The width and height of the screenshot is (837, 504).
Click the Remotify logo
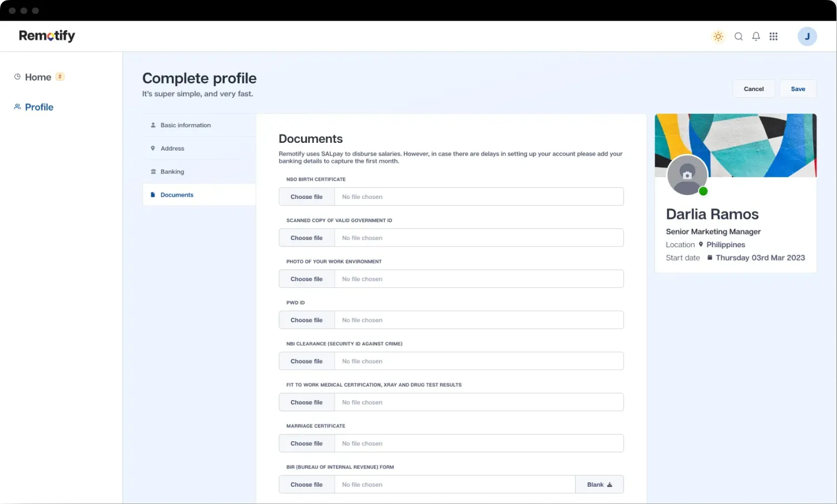coord(47,36)
